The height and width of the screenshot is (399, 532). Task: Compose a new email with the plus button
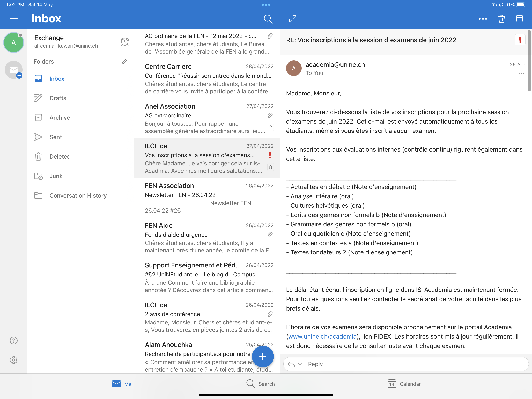263,356
